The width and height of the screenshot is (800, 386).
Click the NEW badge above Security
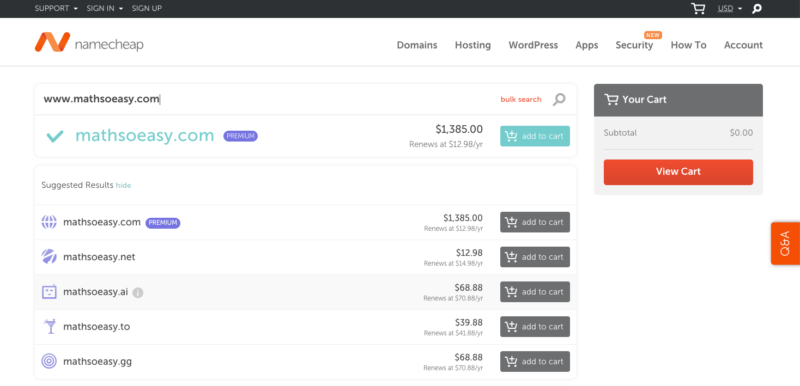point(653,35)
